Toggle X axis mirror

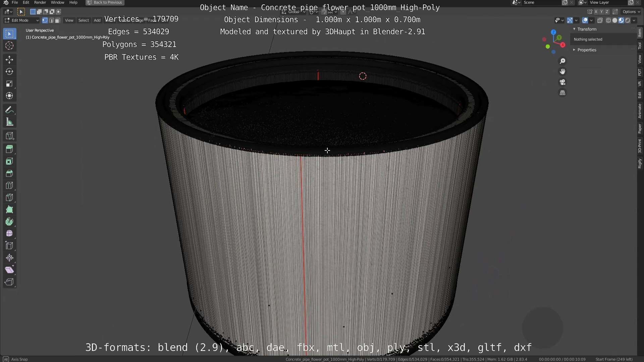(x=596, y=12)
